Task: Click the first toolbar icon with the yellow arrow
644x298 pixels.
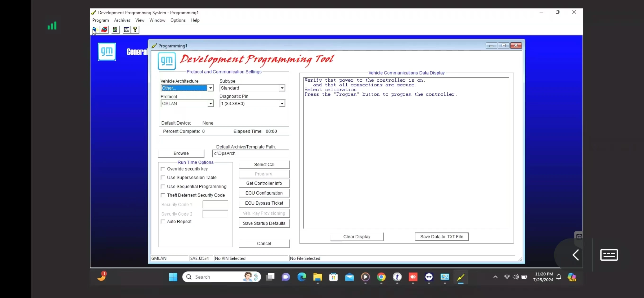Action: point(94,30)
